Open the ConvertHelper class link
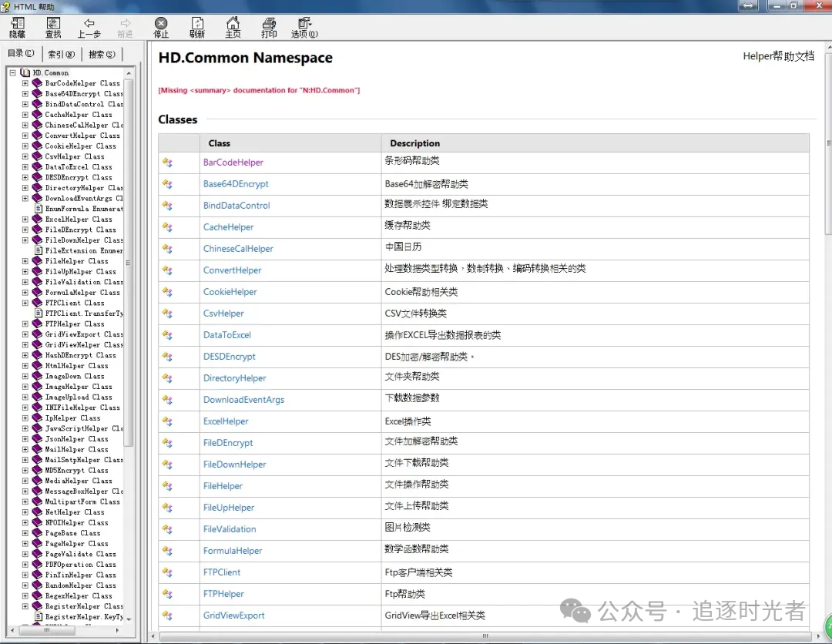 [x=232, y=270]
